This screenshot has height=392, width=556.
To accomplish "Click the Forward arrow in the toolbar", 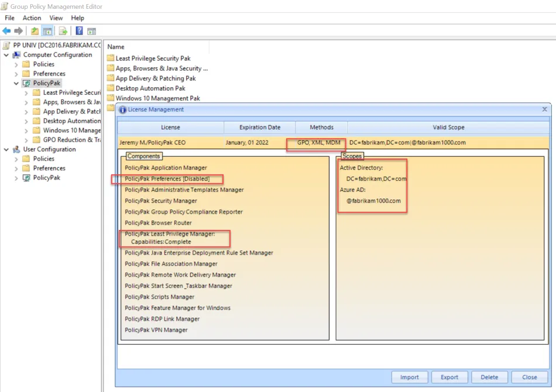I will (19, 31).
